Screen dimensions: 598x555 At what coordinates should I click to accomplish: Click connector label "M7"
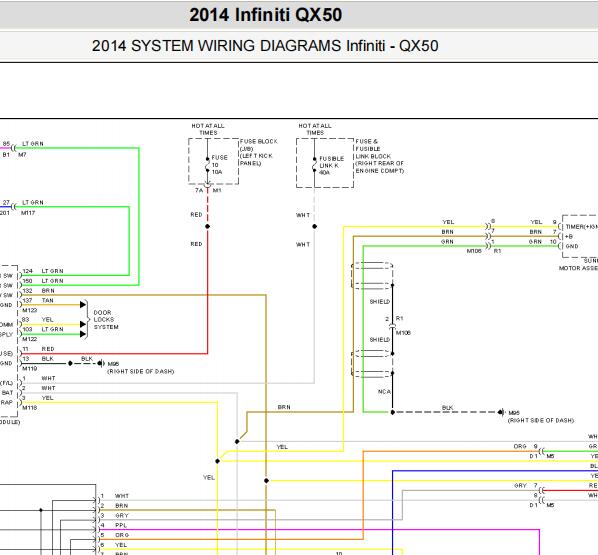tap(23, 154)
